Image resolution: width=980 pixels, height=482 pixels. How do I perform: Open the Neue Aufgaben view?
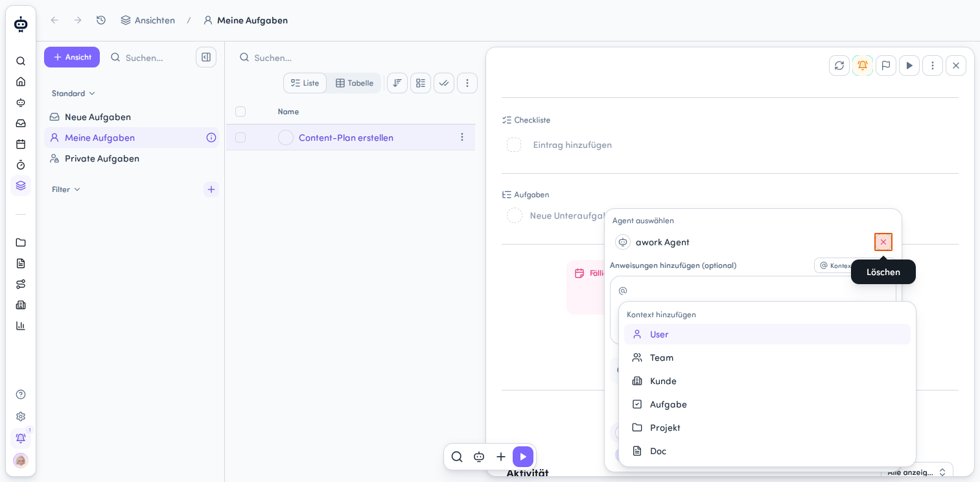(x=132, y=117)
